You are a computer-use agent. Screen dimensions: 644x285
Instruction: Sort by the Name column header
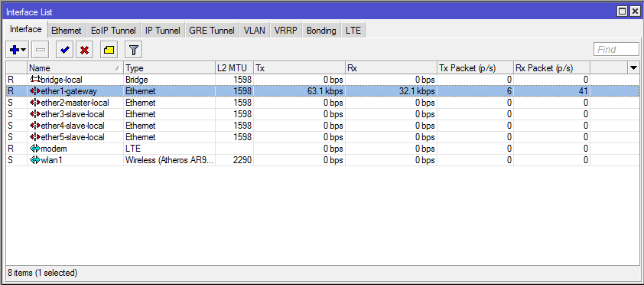[75, 68]
